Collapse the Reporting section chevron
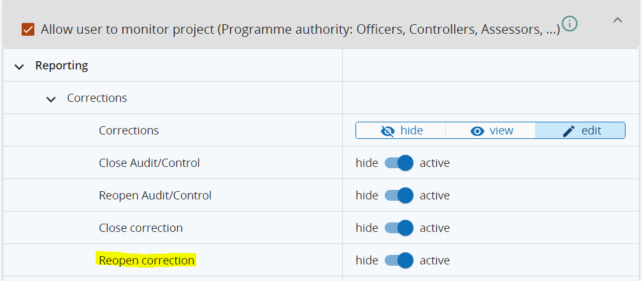The image size is (644, 281). (x=19, y=66)
